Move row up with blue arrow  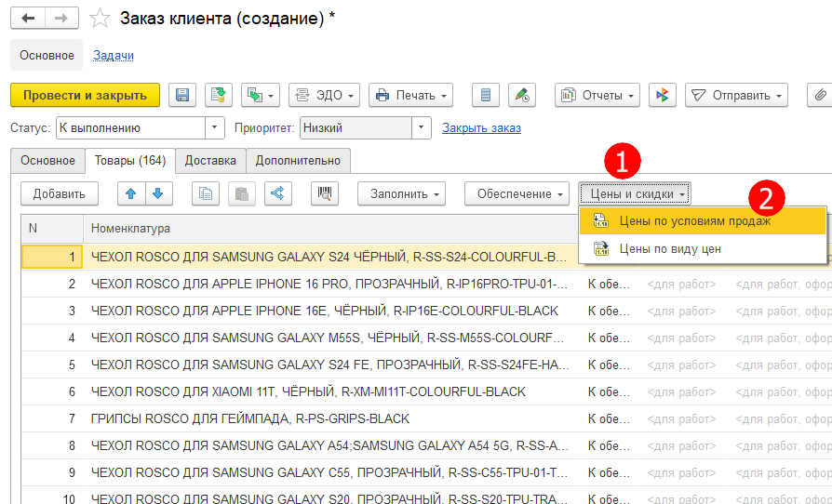pos(132,193)
